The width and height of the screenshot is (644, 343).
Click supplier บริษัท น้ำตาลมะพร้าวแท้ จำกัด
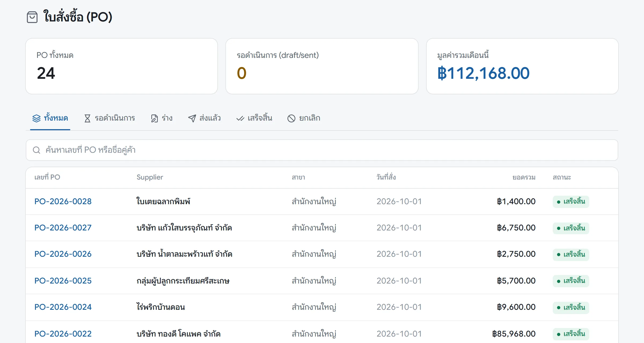(x=185, y=254)
